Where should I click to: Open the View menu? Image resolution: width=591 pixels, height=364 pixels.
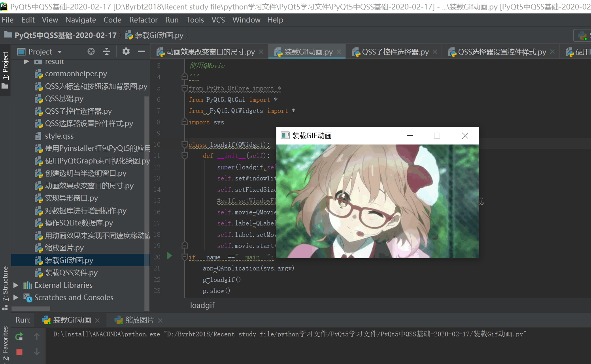pyautogui.click(x=50, y=20)
